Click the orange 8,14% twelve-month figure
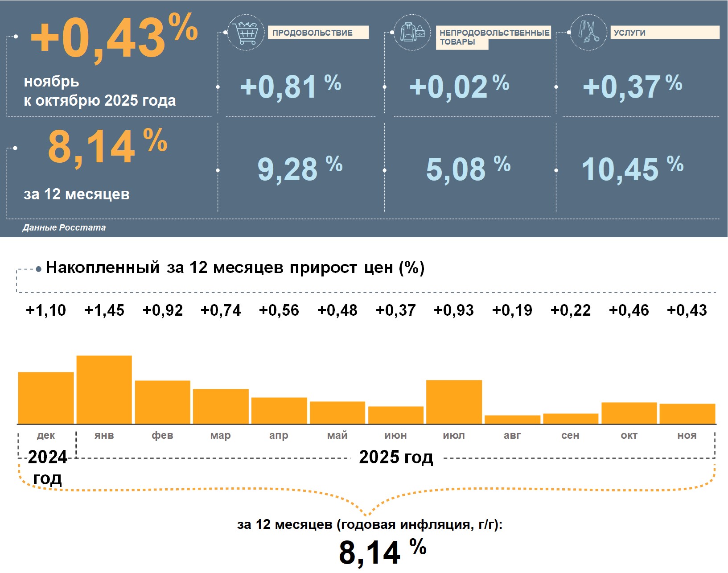The height and width of the screenshot is (573, 728). 107,146
